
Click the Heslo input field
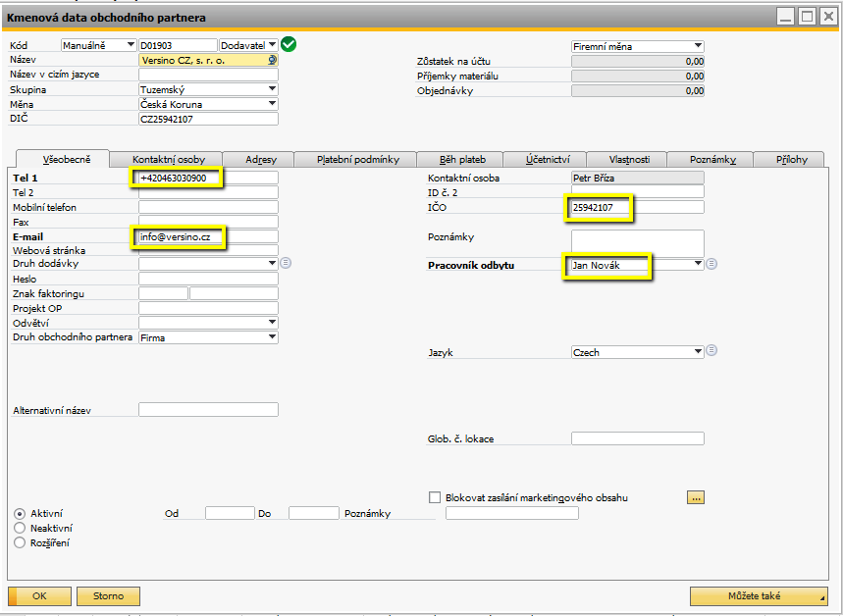[209, 279]
